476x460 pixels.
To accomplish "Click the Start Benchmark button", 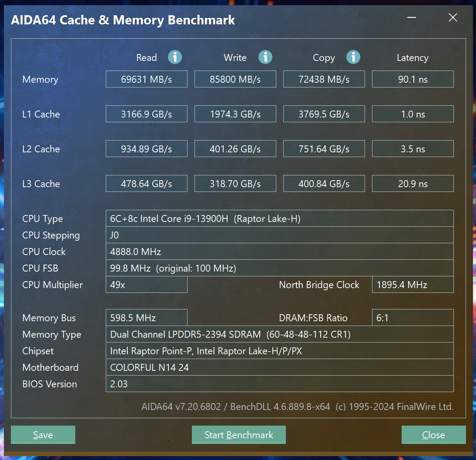I will pos(238,435).
